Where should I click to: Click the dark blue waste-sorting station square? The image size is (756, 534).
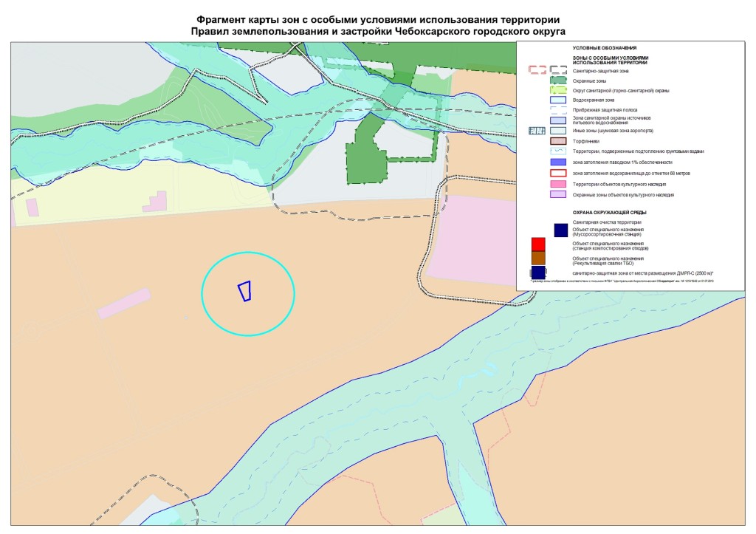tap(561, 230)
